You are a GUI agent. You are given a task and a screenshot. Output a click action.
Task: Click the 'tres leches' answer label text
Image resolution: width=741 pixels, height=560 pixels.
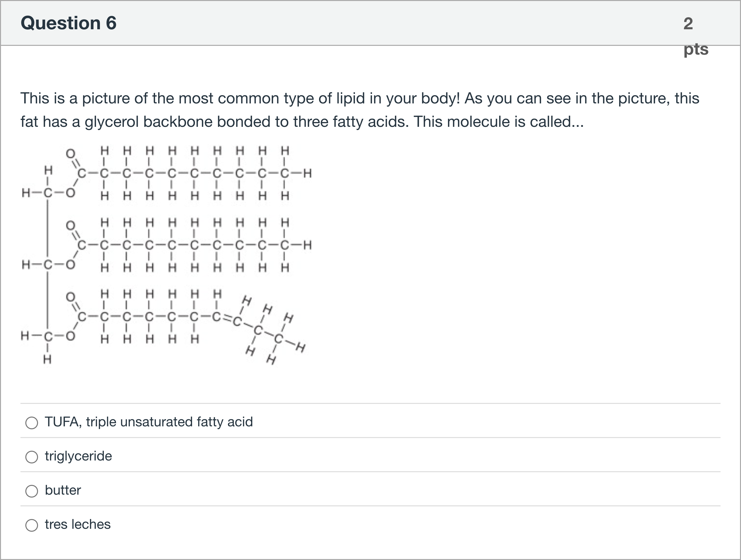(x=78, y=524)
